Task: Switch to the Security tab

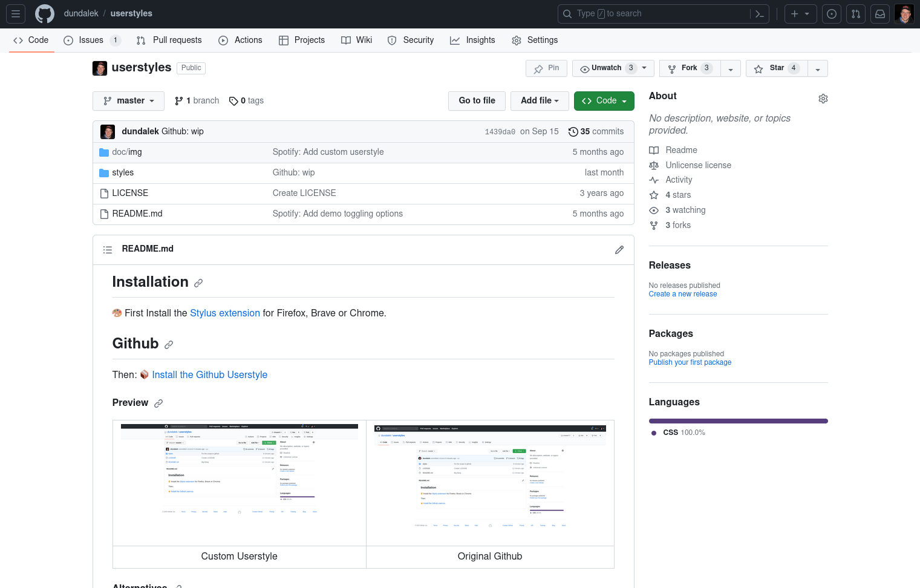Action: coord(411,40)
